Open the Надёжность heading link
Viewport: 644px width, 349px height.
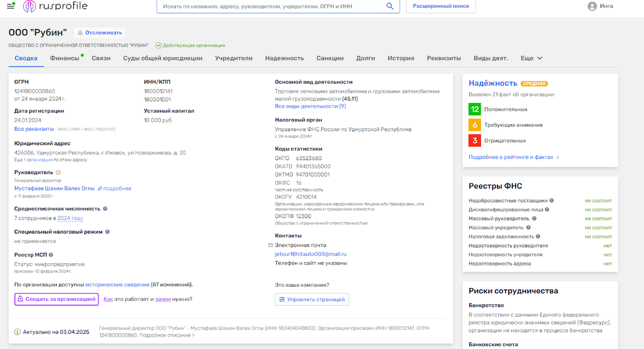[x=493, y=84]
